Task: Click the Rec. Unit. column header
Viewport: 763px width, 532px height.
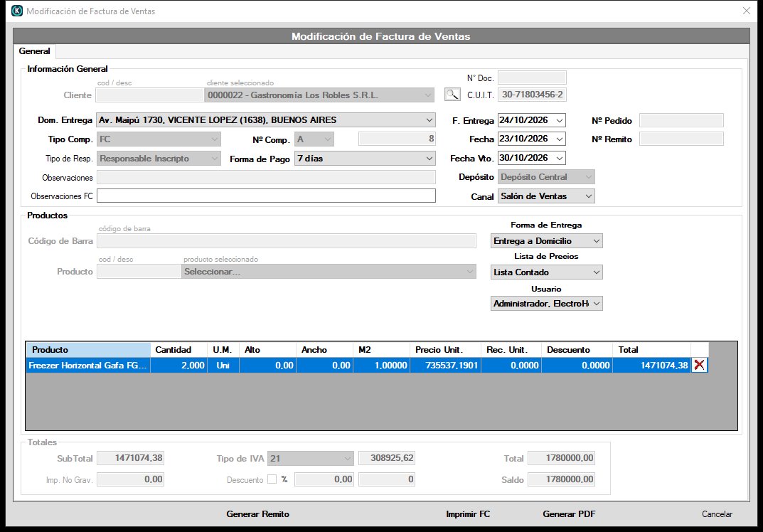Action: pyautogui.click(x=511, y=349)
